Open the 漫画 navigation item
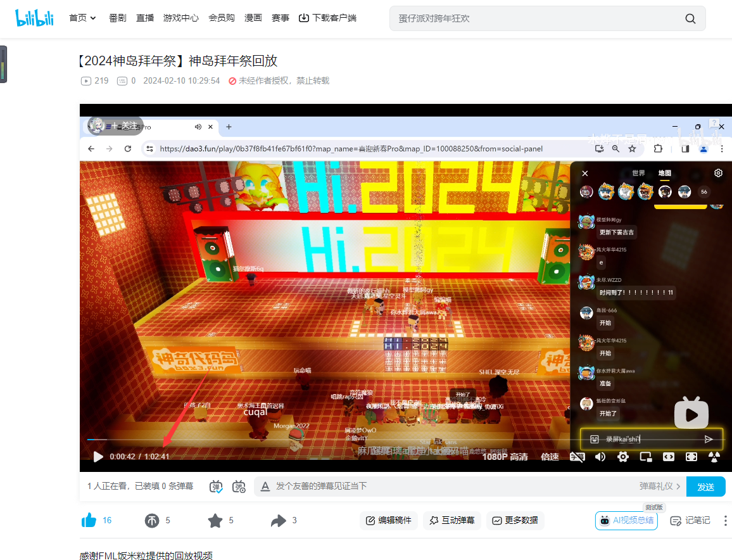Viewport: 732px width, 560px height. (253, 18)
